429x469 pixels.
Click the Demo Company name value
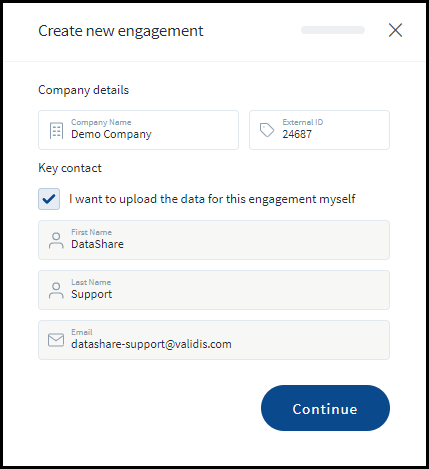coord(111,134)
